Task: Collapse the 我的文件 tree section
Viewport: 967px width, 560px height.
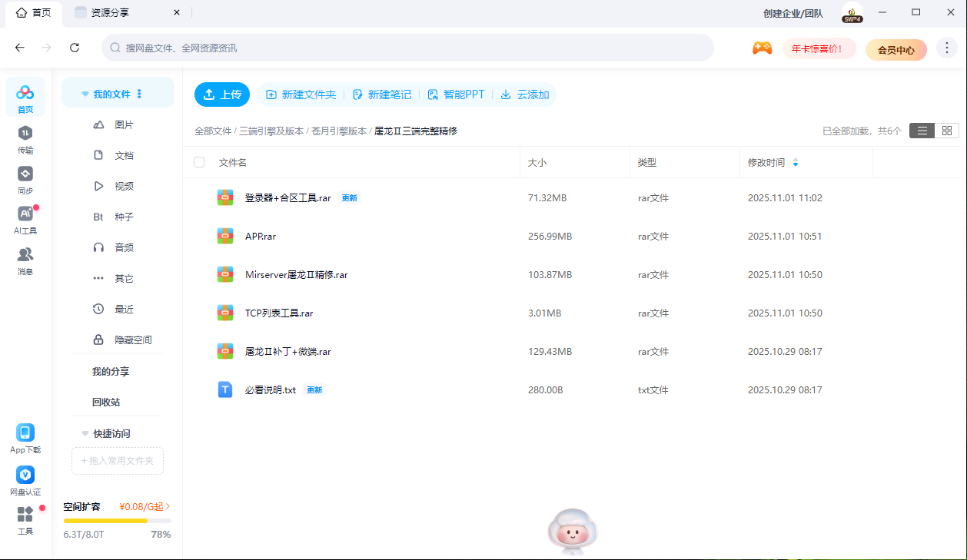Action: 85,94
